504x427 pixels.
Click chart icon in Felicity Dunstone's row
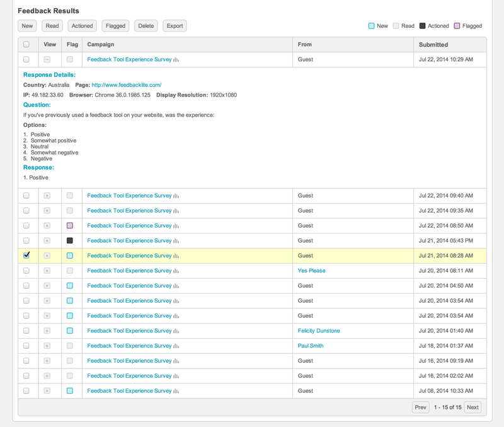click(x=176, y=331)
